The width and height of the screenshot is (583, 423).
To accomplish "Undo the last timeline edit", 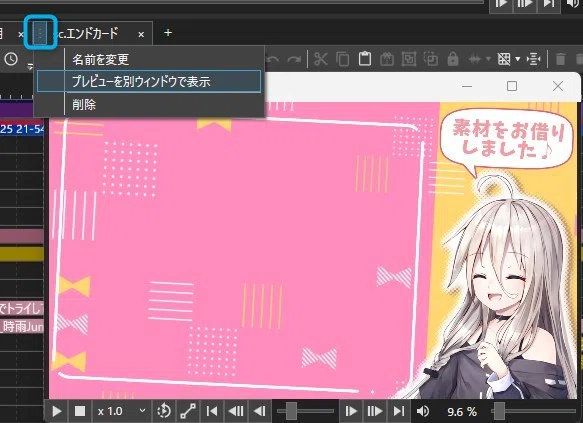I will (x=273, y=59).
